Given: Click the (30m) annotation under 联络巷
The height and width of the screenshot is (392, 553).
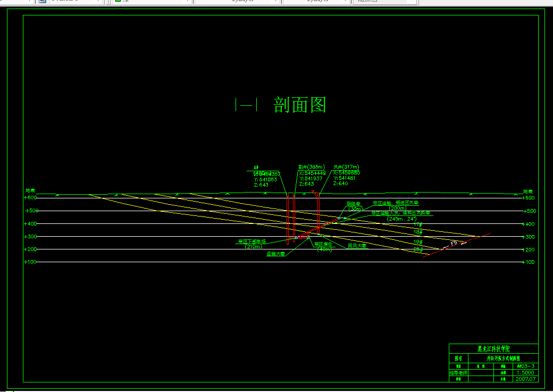Looking at the screenshot, I should [355, 209].
